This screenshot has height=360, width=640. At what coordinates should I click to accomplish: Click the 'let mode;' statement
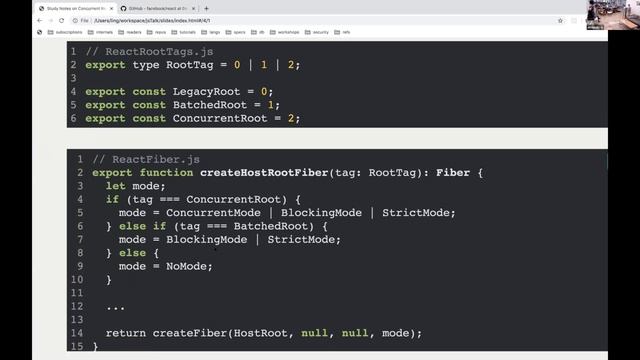136,186
